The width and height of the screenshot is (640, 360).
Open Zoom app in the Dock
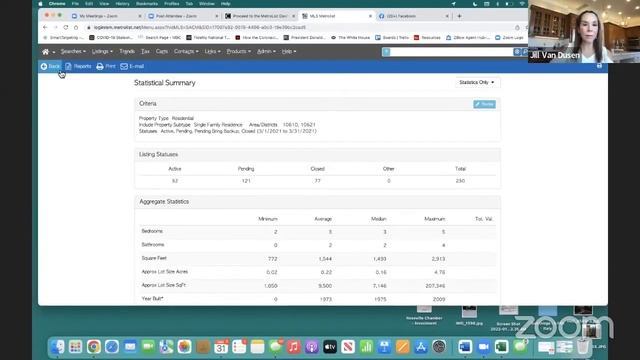click(483, 347)
